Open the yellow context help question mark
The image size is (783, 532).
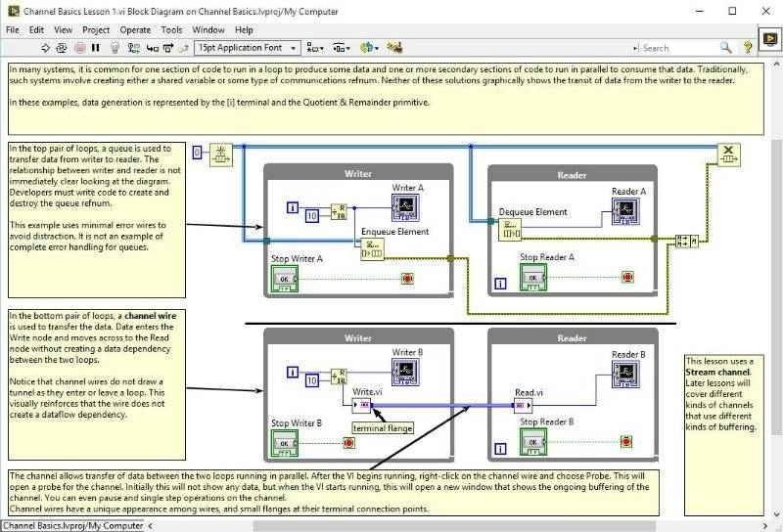(748, 47)
